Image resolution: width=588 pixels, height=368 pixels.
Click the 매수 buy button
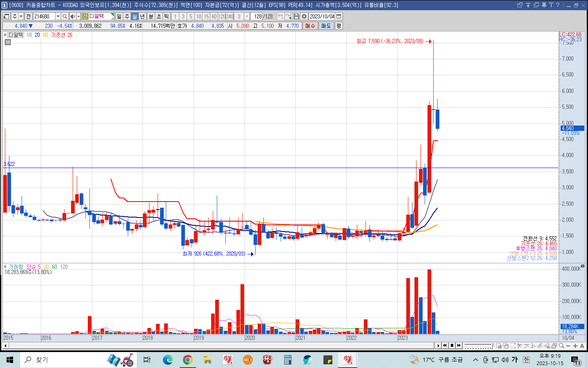pos(310,26)
